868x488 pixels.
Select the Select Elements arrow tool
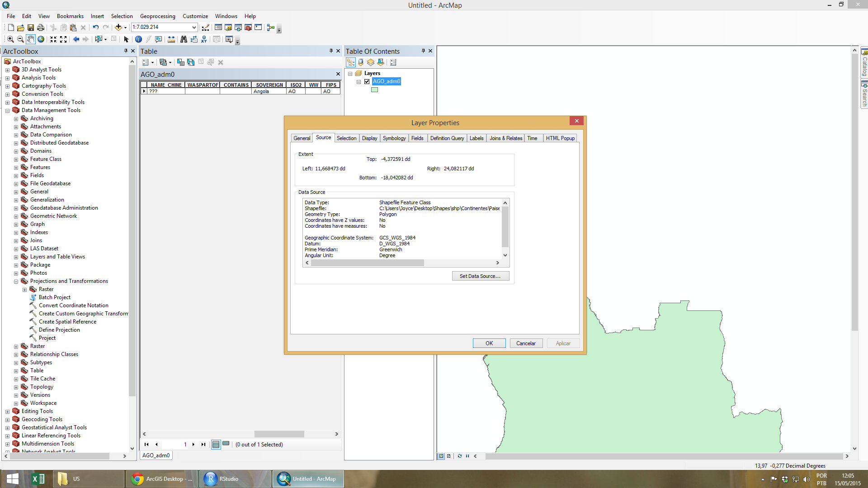click(x=126, y=39)
